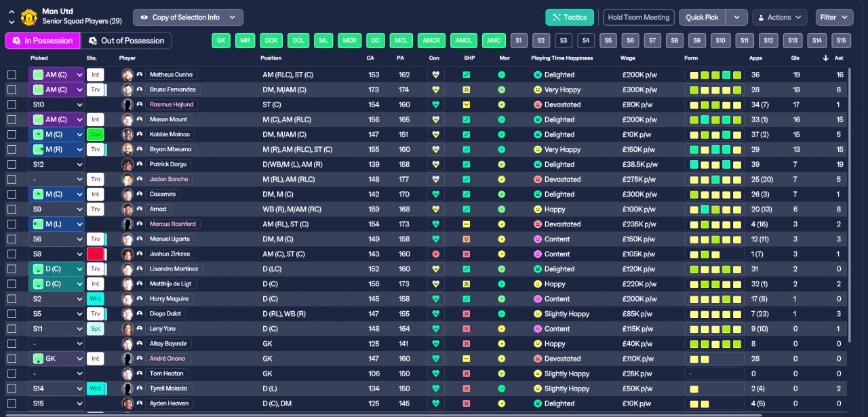Tick the checkbox for Matheus Cunha
Viewport: 868px width, 417px height.
point(12,75)
